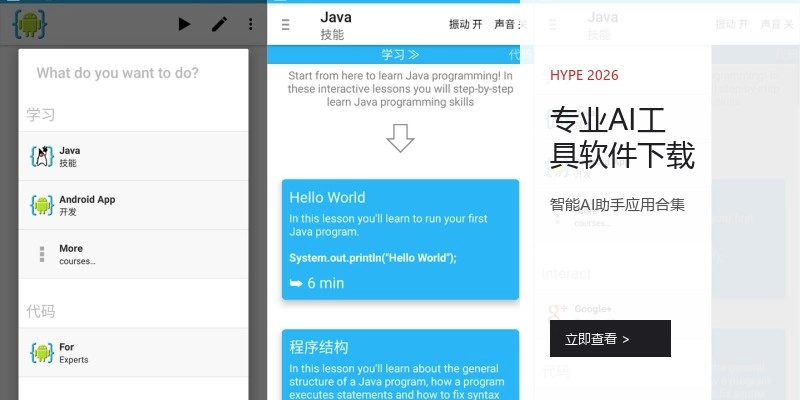Click the Android App robot icon
The image size is (800, 400).
(x=42, y=205)
